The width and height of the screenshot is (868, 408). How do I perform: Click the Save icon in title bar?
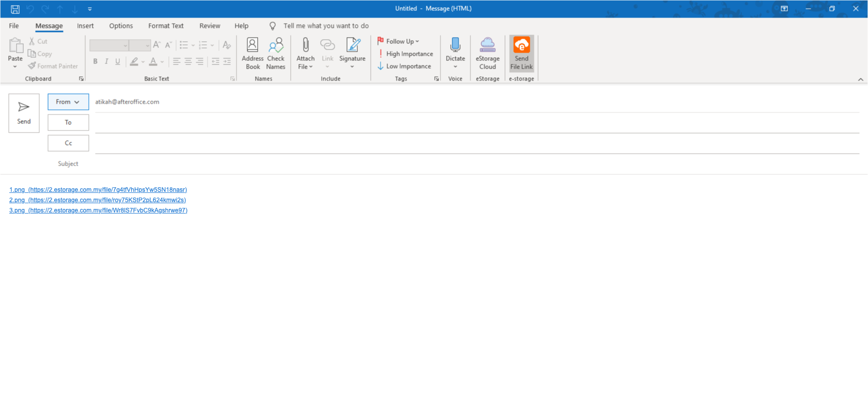[15, 9]
